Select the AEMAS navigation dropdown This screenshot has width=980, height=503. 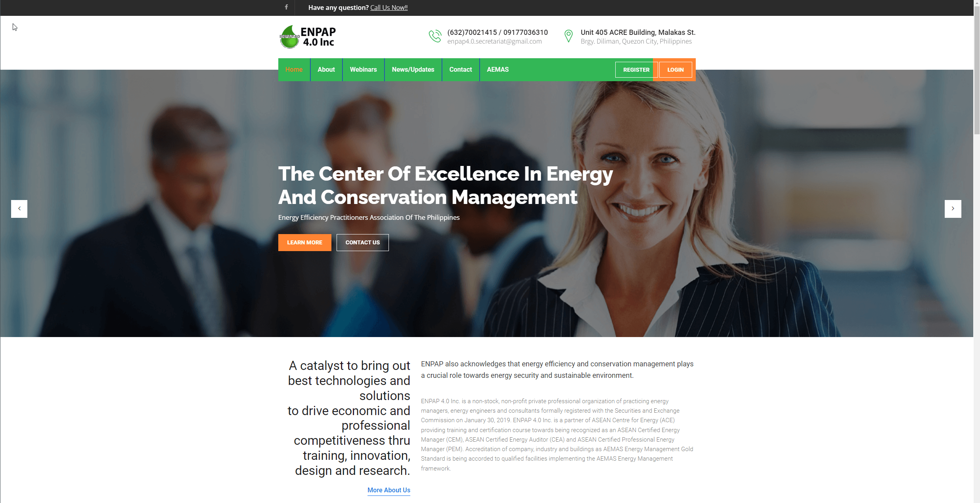coord(497,69)
